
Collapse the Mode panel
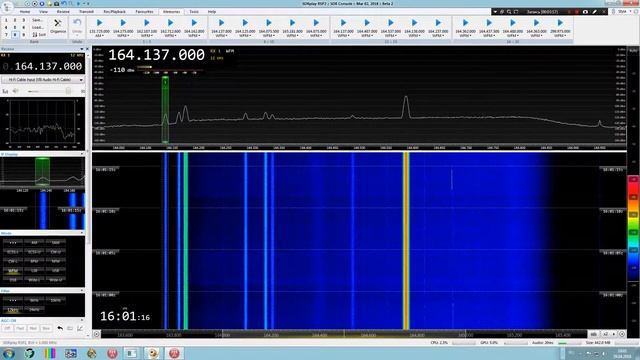82,233
